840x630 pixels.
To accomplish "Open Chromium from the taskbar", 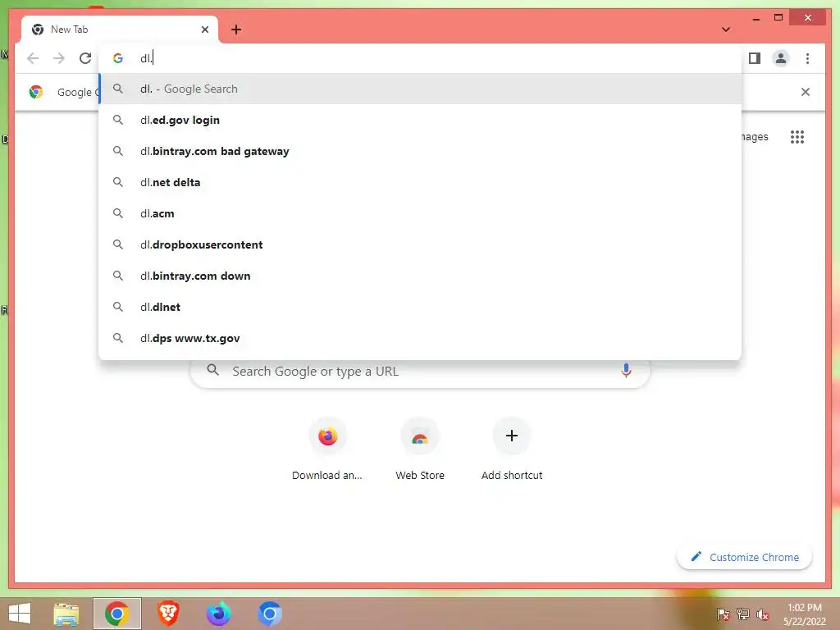I will (269, 614).
